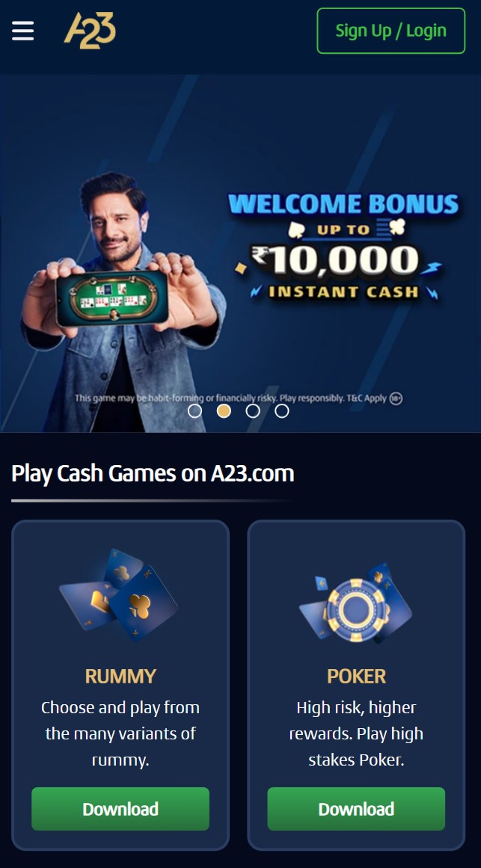Viewport: 481px width, 868px height.
Task: Open the hamburger menu
Action: tap(22, 31)
